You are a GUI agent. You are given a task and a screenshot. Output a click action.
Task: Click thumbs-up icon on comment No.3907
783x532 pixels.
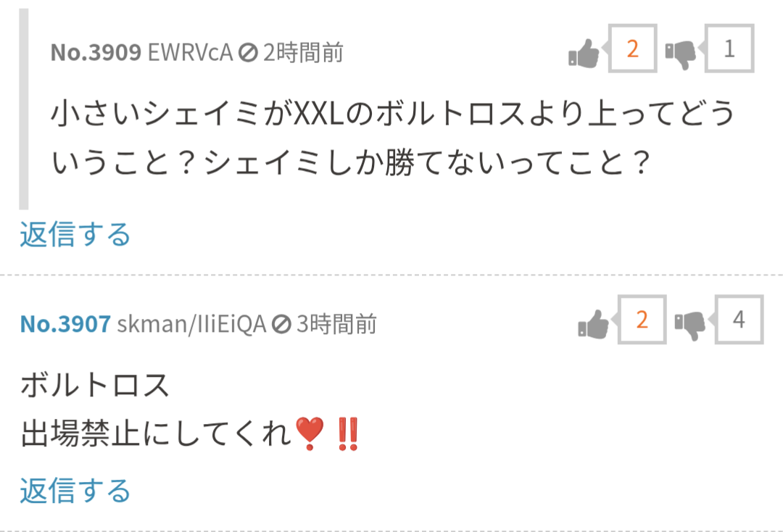593,324
